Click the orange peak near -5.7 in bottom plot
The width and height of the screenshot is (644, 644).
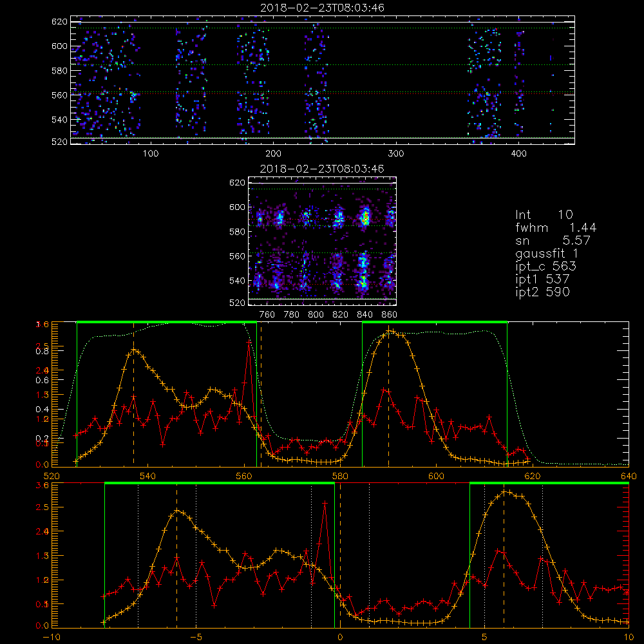pyautogui.click(x=177, y=511)
